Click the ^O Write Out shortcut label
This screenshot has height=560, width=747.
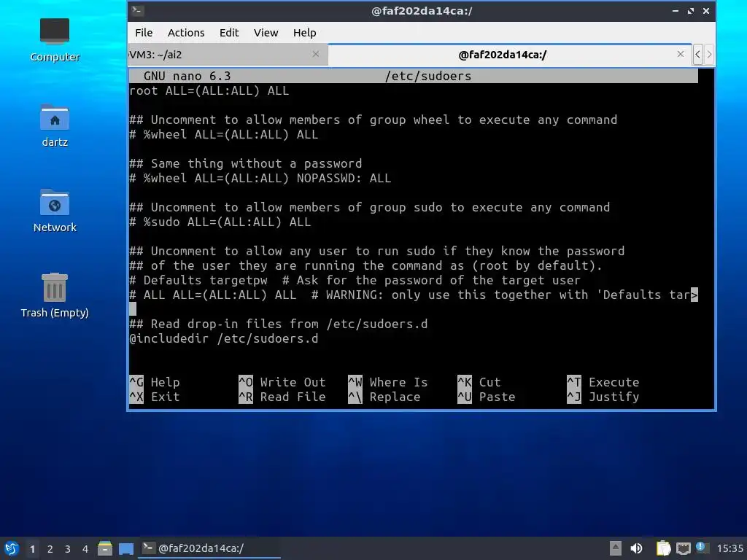[282, 382]
